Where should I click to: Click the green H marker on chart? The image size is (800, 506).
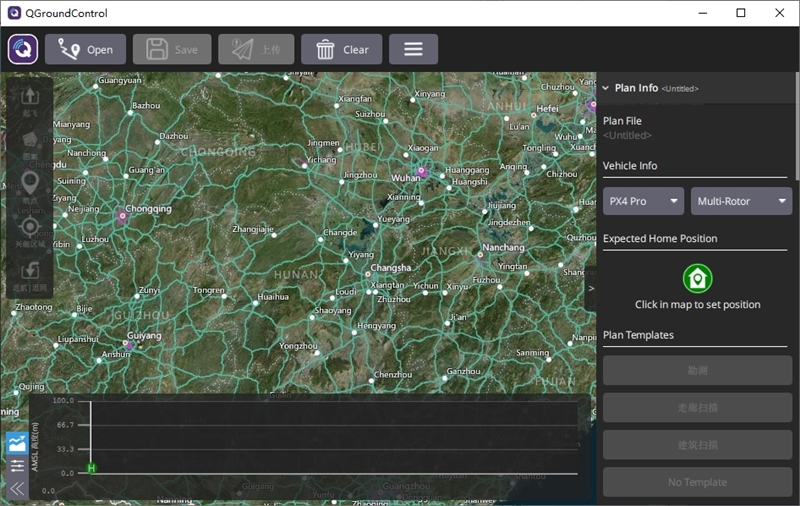coord(91,468)
